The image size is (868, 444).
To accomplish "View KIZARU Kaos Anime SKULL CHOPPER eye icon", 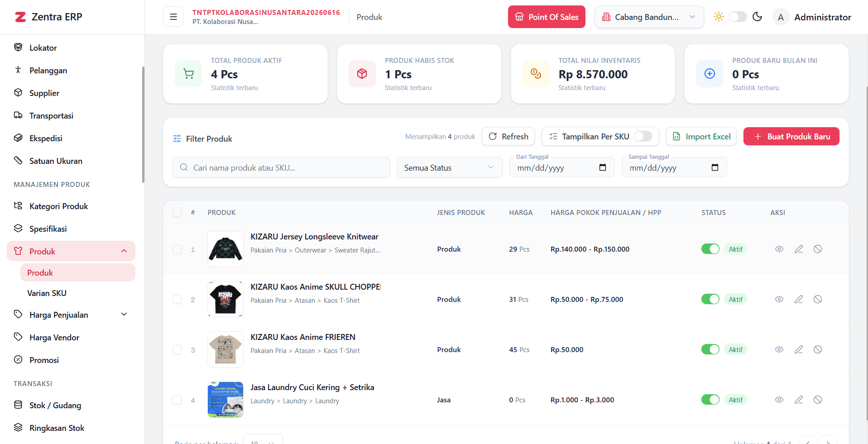I will coord(779,299).
